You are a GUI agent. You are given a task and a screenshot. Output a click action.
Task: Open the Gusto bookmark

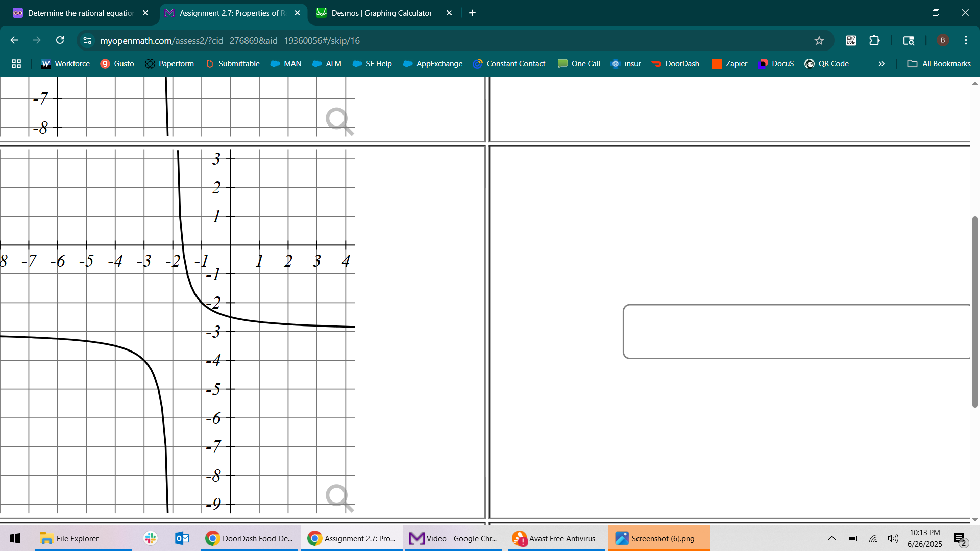coord(117,64)
